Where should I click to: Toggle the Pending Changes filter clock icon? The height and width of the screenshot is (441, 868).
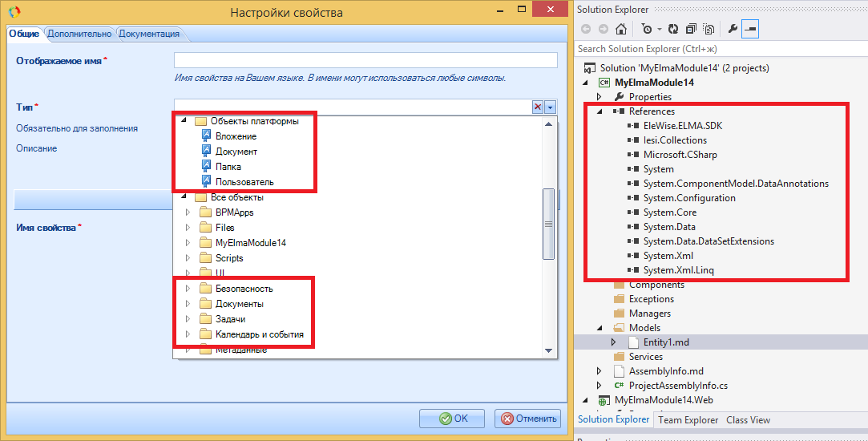pos(646,29)
